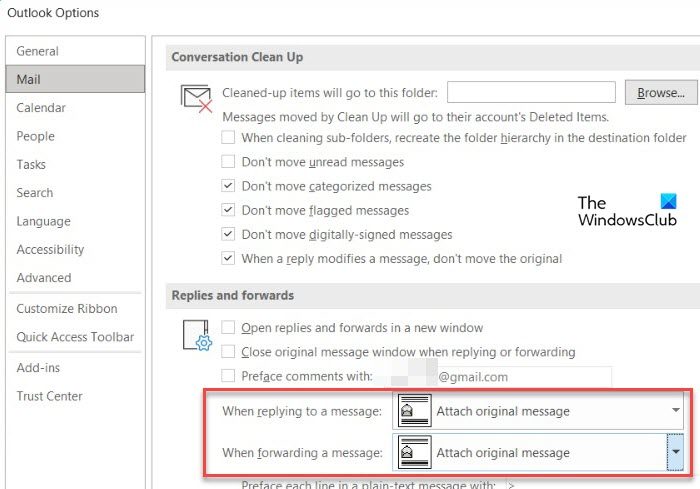
Task: Open the People options category
Action: pyautogui.click(x=75, y=136)
